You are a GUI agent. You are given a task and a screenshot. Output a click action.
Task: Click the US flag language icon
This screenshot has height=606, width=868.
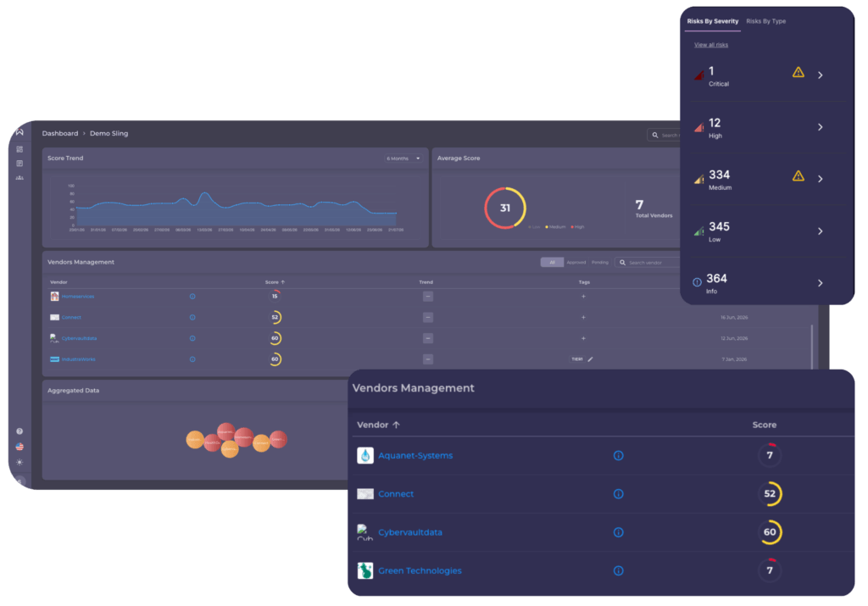19,447
